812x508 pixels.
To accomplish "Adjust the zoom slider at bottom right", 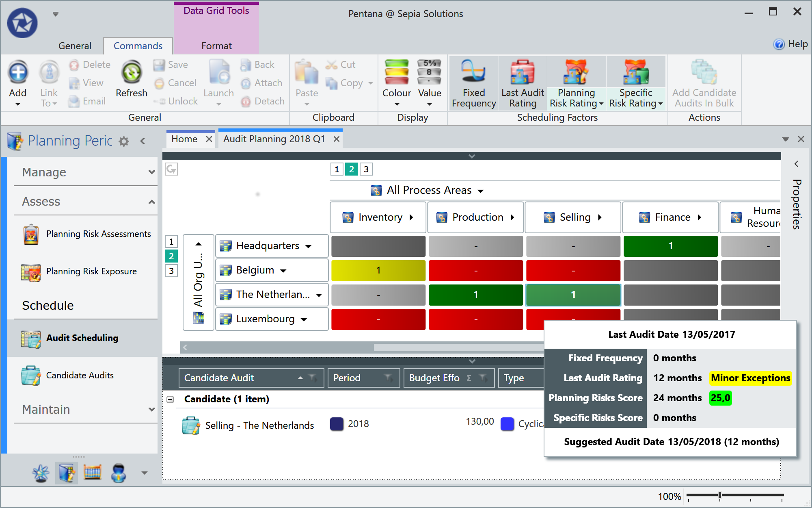I will coord(720,495).
